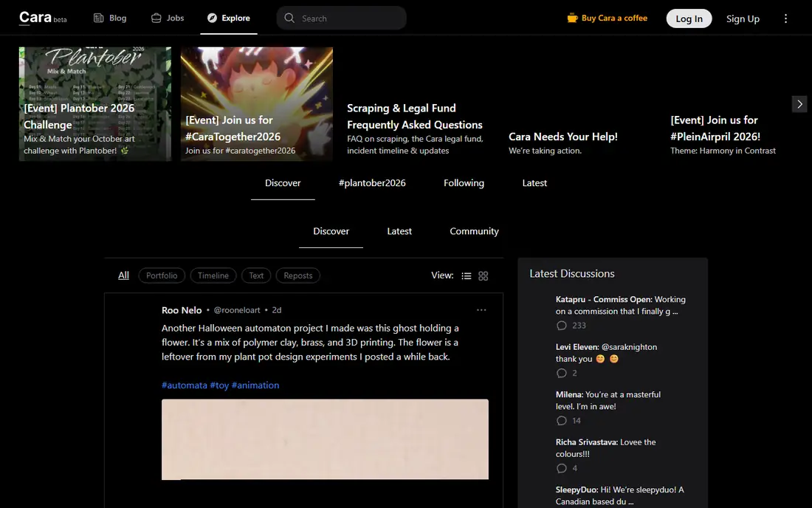Open the Jobs page

(168, 18)
